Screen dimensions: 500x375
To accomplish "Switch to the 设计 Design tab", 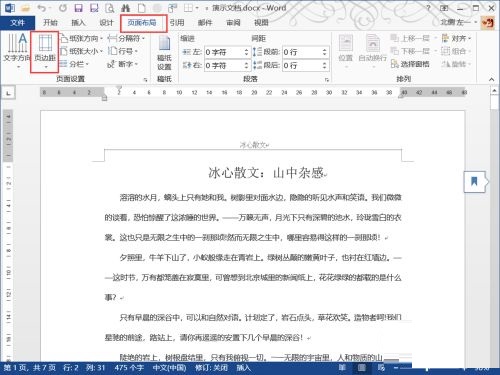I will (106, 22).
